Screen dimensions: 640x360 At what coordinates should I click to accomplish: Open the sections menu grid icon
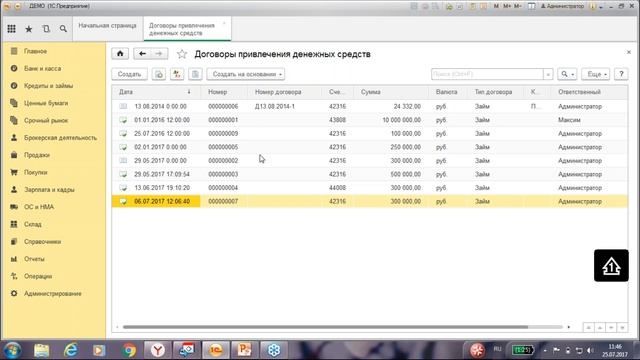click(11, 29)
